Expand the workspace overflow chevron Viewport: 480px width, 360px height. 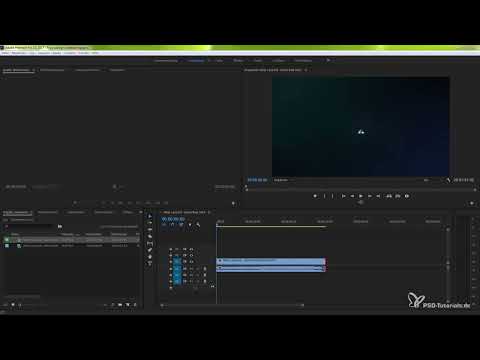[x=328, y=60]
